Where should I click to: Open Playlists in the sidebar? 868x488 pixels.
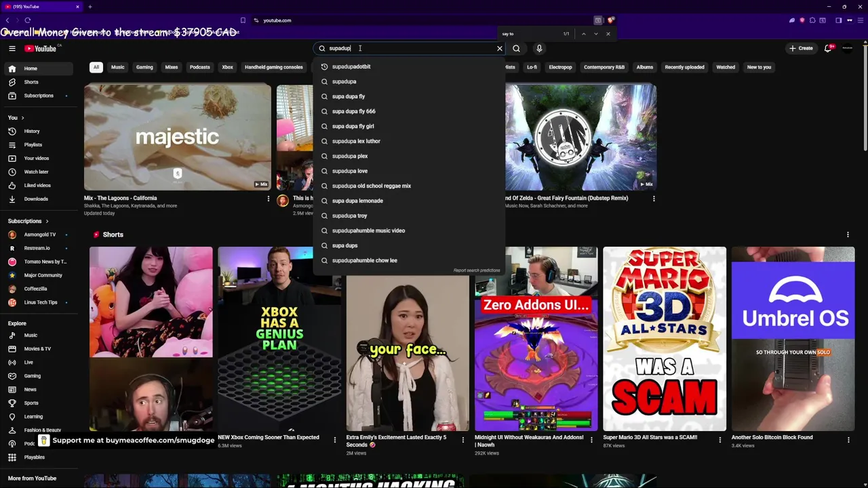(x=39, y=144)
